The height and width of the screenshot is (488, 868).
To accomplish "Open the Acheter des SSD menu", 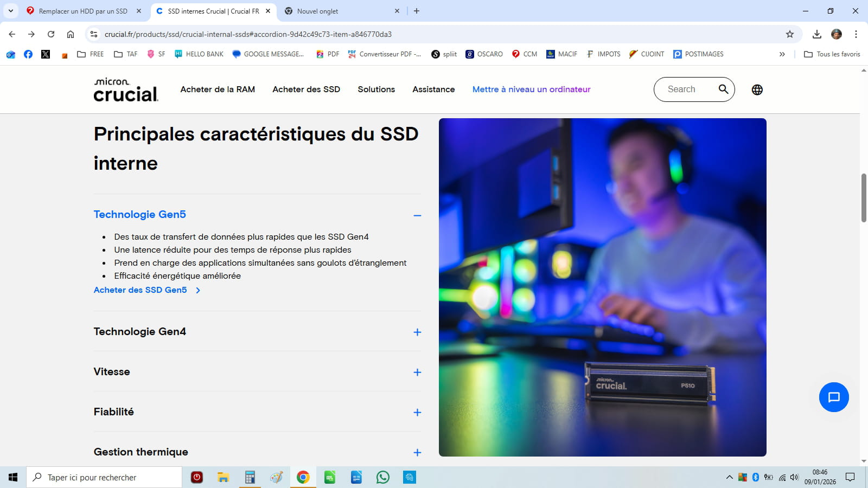I will pyautogui.click(x=306, y=89).
